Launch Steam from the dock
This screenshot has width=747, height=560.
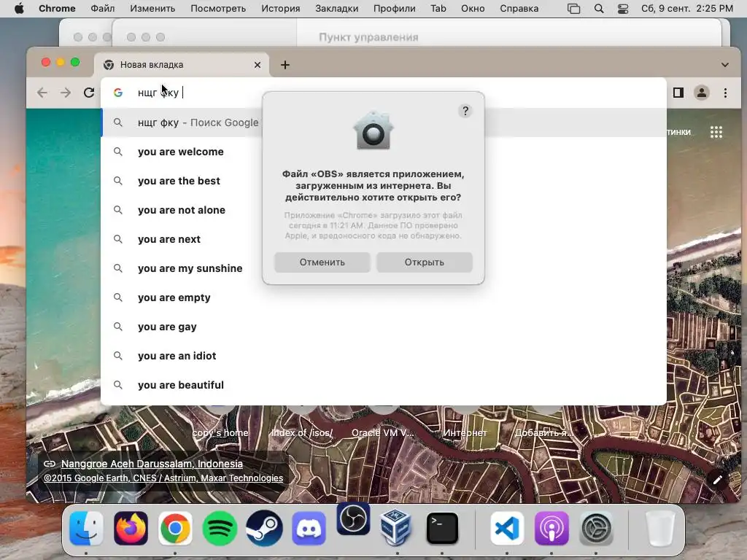(264, 529)
